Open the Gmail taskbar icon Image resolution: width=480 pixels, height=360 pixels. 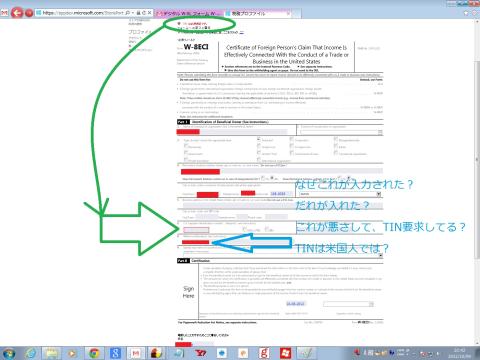coord(136,353)
